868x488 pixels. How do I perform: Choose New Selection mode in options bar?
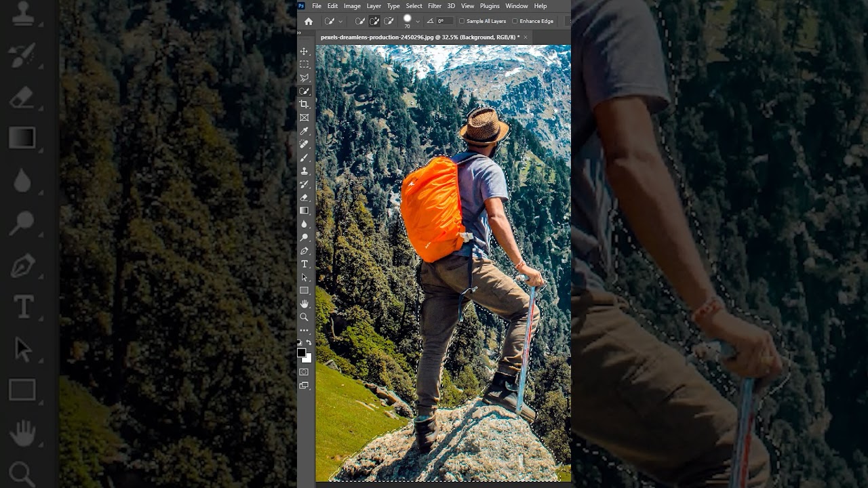(x=360, y=21)
